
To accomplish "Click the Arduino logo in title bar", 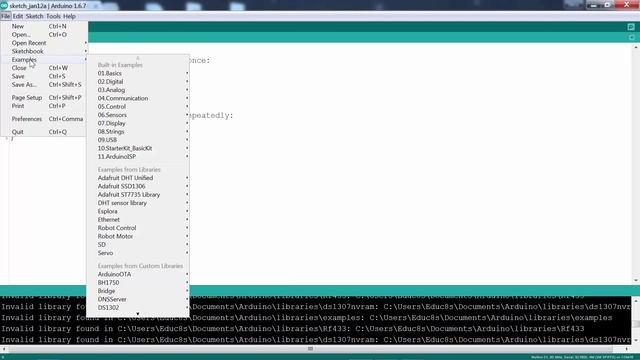I will coord(4,6).
